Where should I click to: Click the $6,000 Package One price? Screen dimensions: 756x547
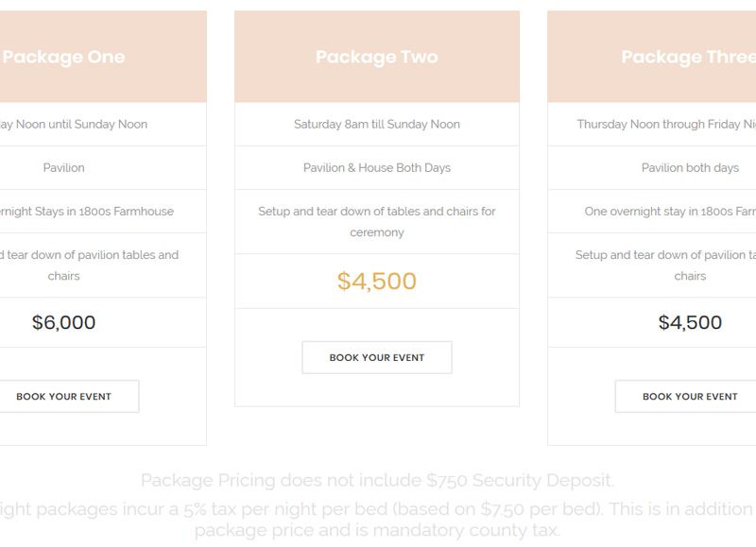(x=63, y=322)
